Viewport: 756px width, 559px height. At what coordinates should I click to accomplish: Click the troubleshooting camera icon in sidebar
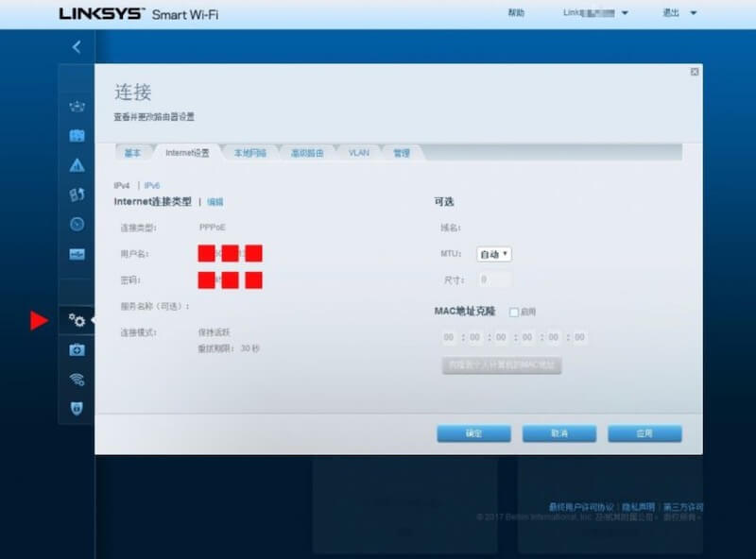[78, 350]
